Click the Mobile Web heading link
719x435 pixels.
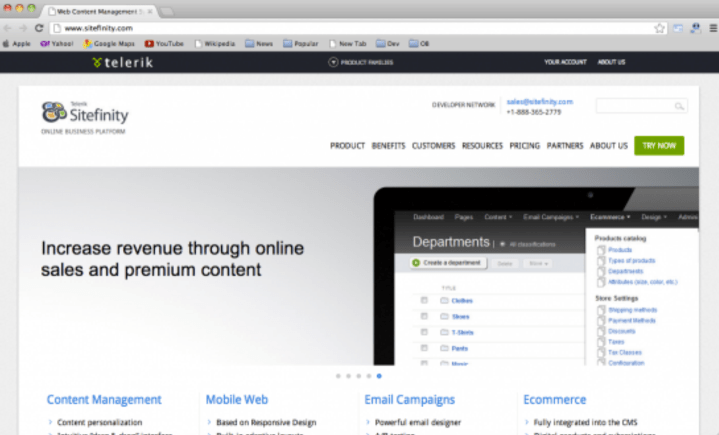pos(237,400)
